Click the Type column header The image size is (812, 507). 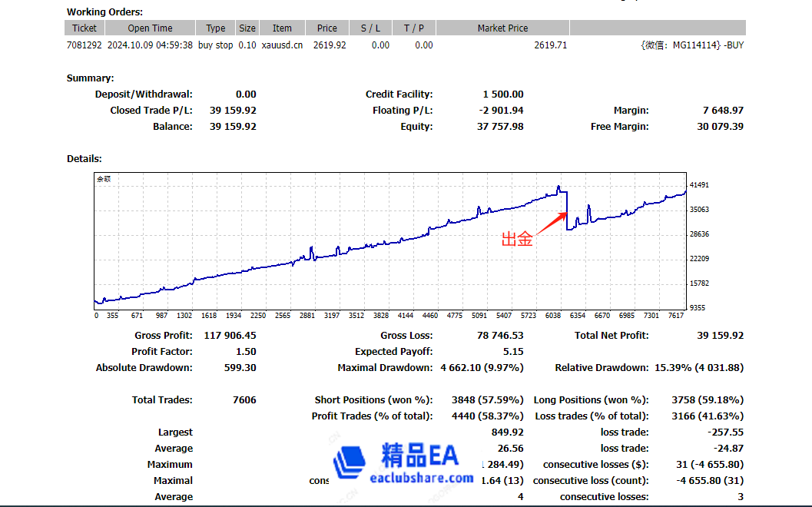click(216, 28)
